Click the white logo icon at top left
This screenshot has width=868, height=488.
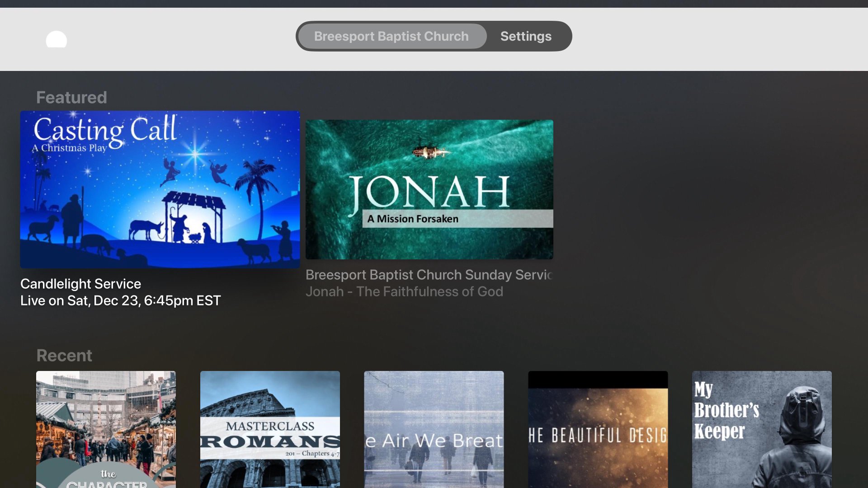click(x=56, y=39)
